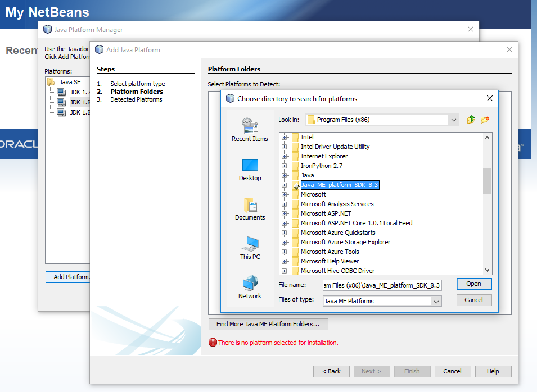Image resolution: width=537 pixels, height=392 pixels.
Task: Expand the Intel Driver Update Utility node
Action: (x=284, y=147)
